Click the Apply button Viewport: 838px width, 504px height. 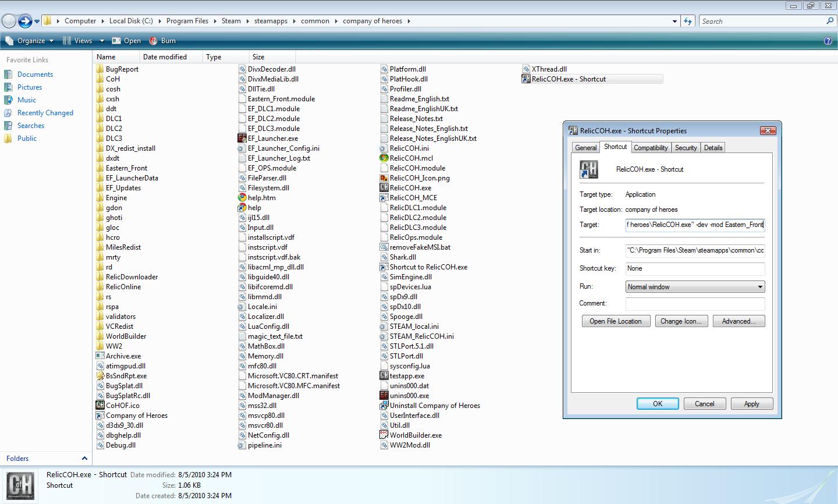(x=751, y=404)
